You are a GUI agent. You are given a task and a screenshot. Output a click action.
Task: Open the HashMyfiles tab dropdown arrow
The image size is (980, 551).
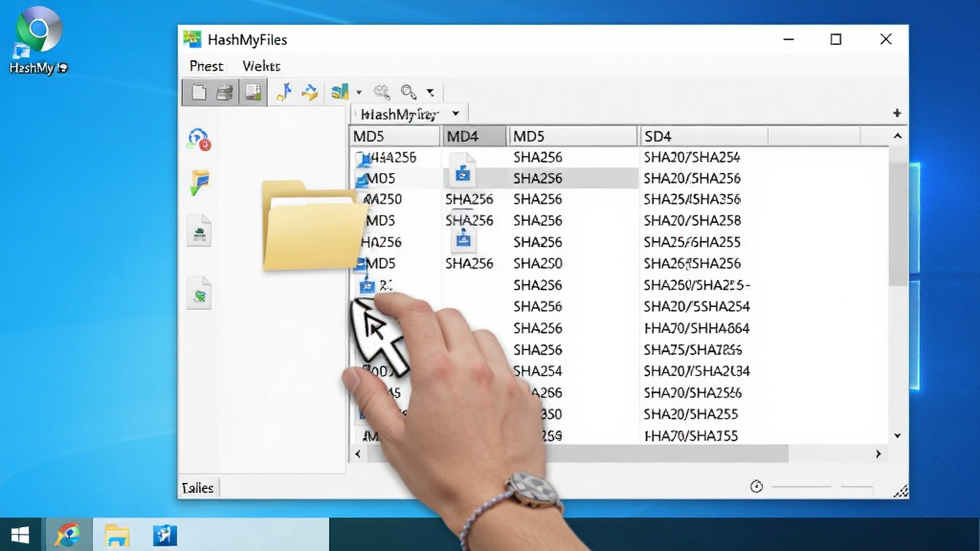(456, 114)
